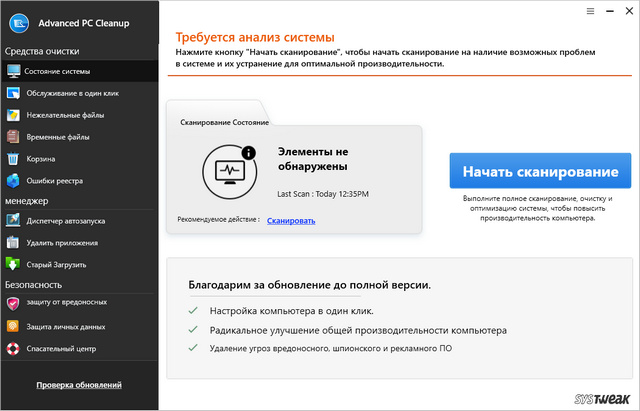Click the Старый Загрузить download arrow icon
The width and height of the screenshot is (640, 411).
(13, 264)
